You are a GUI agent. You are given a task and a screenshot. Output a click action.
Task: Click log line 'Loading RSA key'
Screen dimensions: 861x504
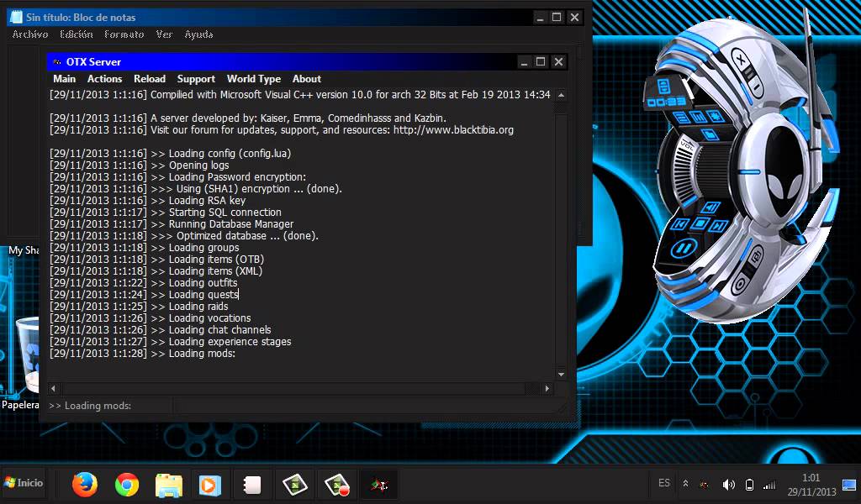point(148,200)
